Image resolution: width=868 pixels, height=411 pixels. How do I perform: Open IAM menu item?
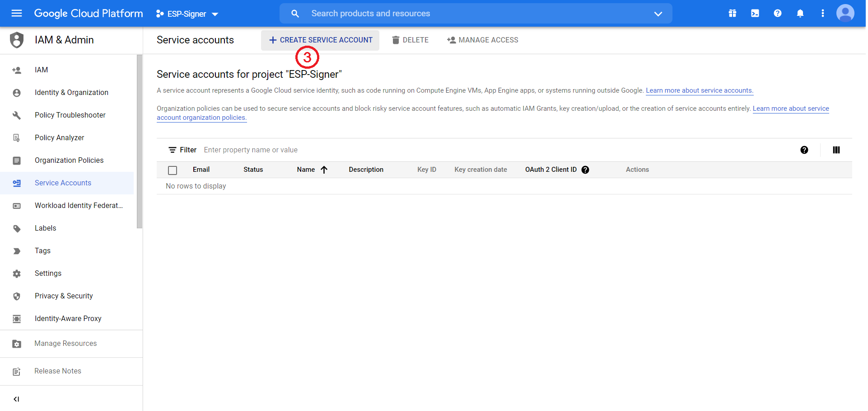click(x=42, y=70)
